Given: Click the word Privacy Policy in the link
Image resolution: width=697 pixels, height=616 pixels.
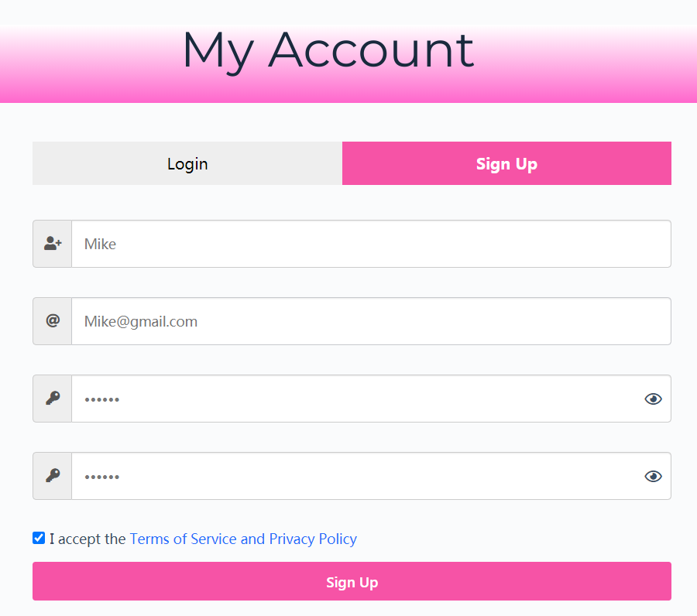Looking at the screenshot, I should 313,539.
